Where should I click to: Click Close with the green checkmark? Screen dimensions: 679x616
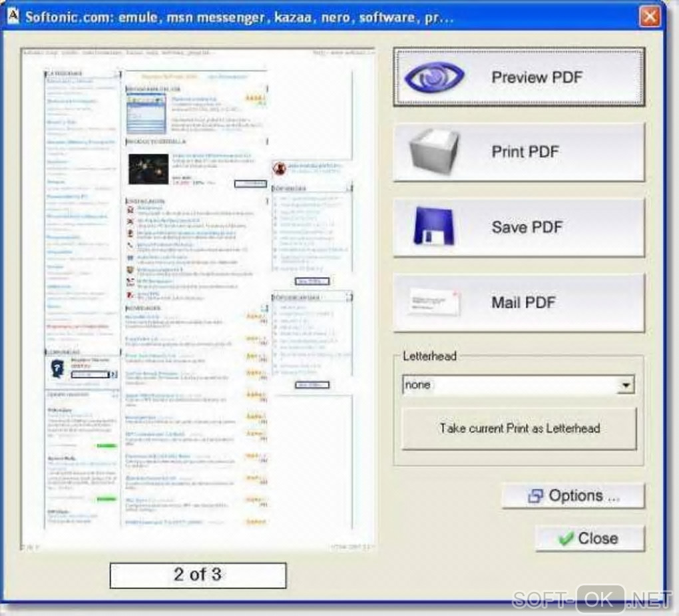pyautogui.click(x=590, y=539)
